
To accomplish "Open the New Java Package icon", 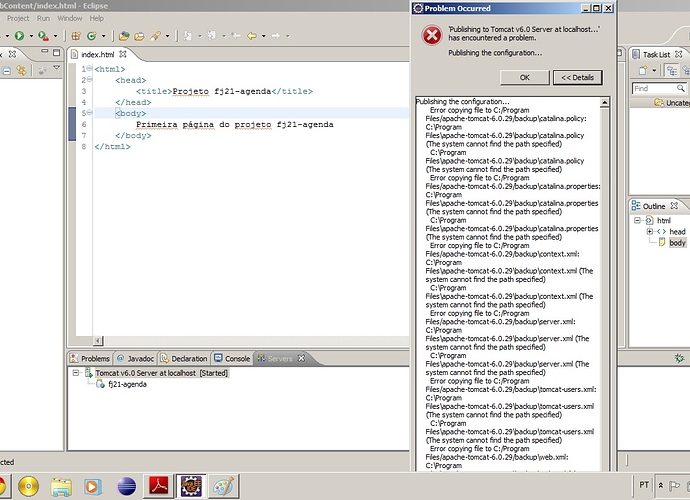I will pos(76,36).
